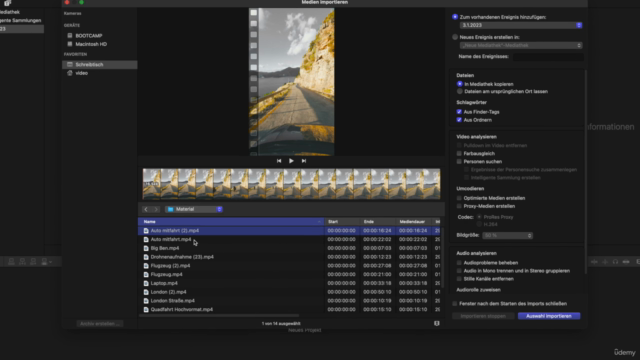Enable 'Audio in Mono trennen und in Stereo gruppieren'
This screenshot has width=640, height=360.
click(x=459, y=271)
